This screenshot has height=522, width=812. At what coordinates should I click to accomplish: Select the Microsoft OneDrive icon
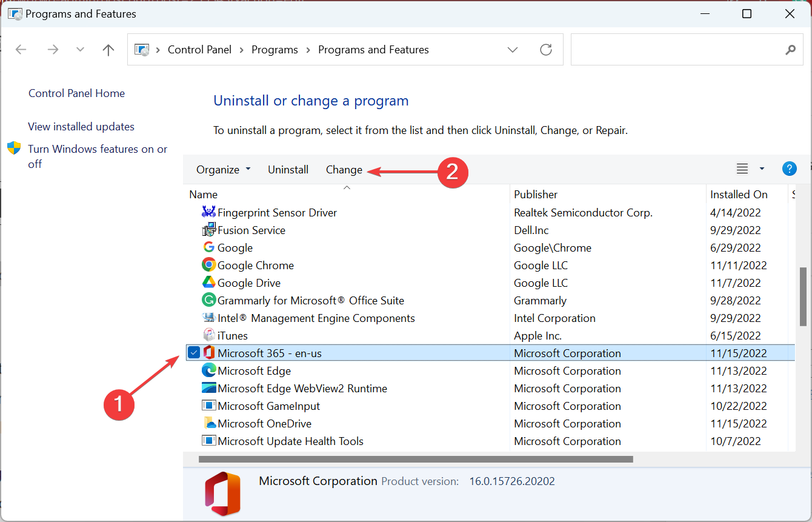point(209,423)
